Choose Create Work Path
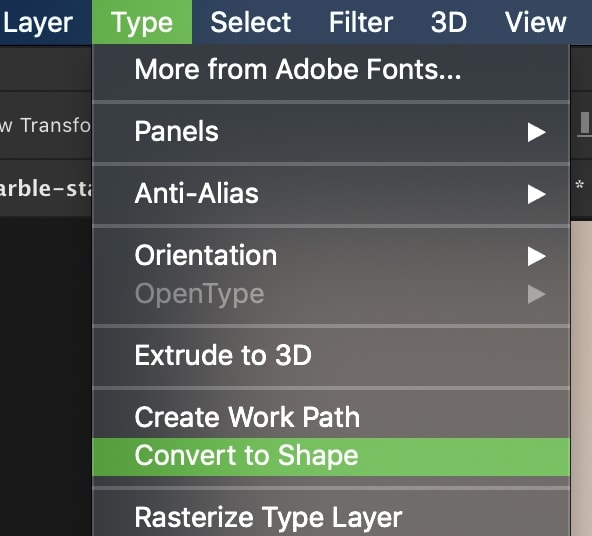 [x=331, y=417]
